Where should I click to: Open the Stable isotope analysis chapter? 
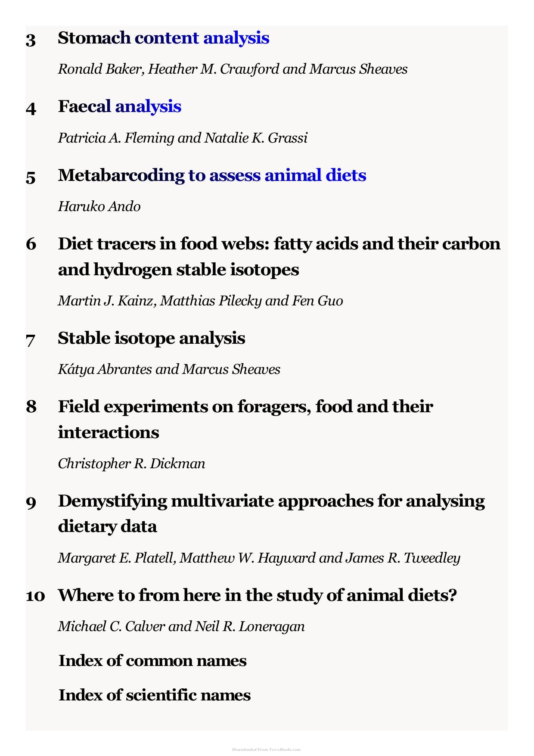tap(152, 339)
